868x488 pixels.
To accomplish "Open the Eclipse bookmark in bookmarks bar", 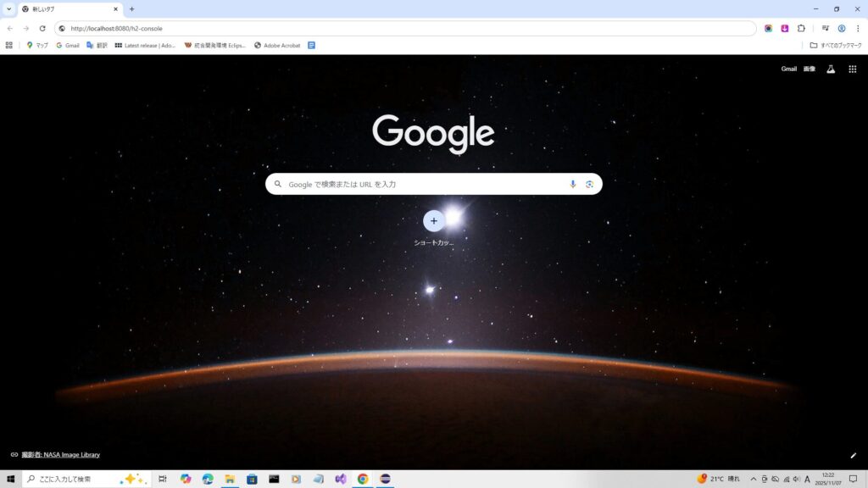I will click(x=215, y=45).
